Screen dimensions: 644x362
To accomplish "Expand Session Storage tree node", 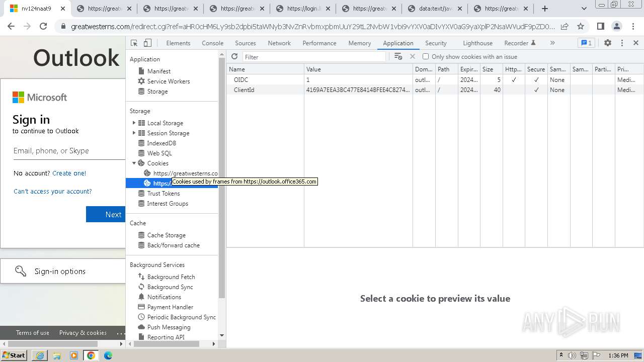I will [134, 133].
